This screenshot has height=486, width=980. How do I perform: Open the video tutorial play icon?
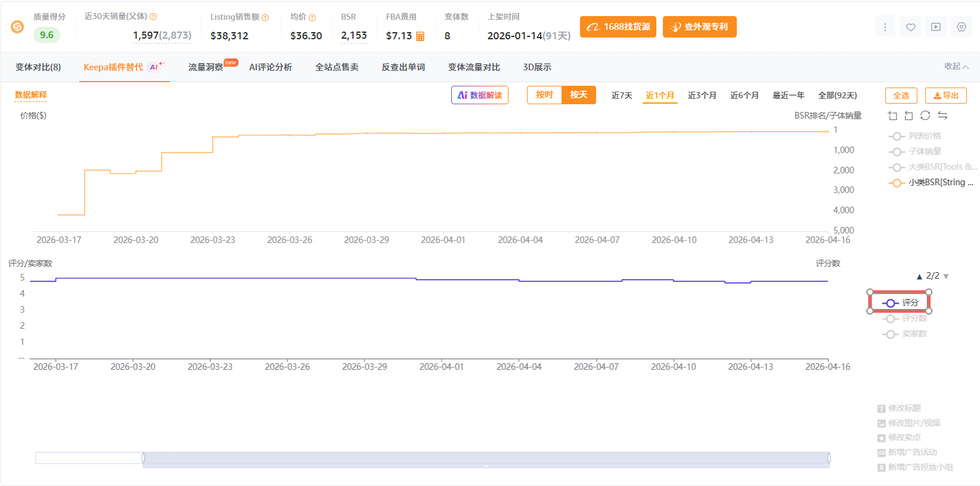[936, 27]
